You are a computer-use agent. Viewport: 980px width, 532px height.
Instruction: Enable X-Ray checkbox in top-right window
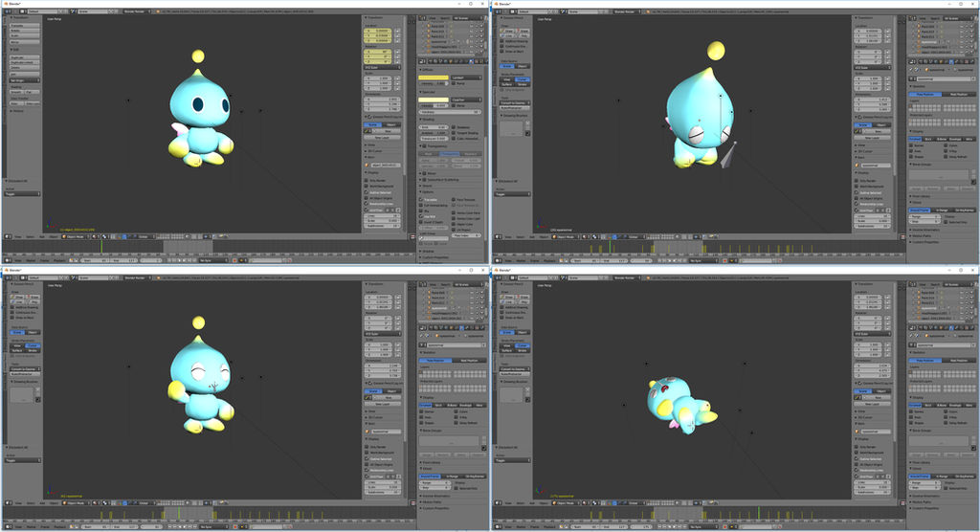tap(946, 151)
